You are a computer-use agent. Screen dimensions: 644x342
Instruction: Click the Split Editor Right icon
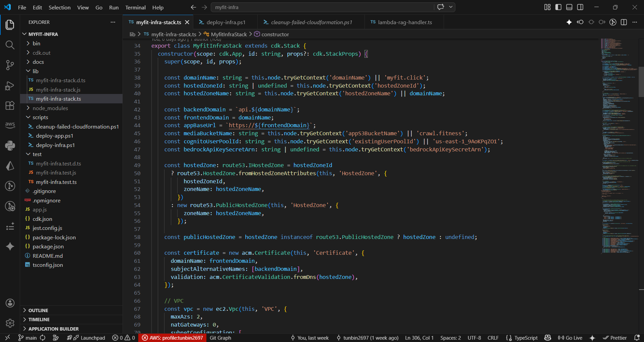624,22
